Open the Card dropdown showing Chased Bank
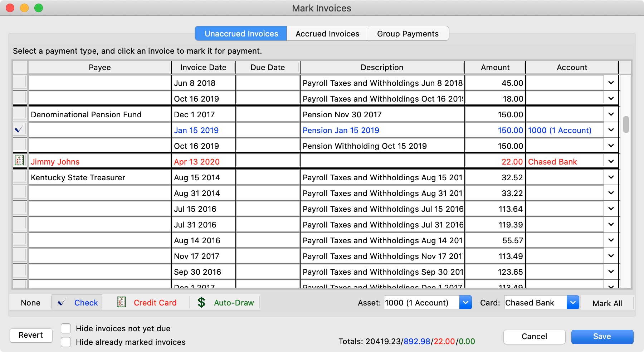Image resolution: width=644 pixels, height=352 pixels. [x=572, y=303]
